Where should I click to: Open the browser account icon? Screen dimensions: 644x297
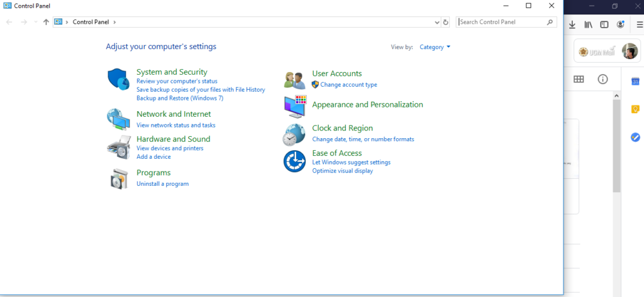620,24
